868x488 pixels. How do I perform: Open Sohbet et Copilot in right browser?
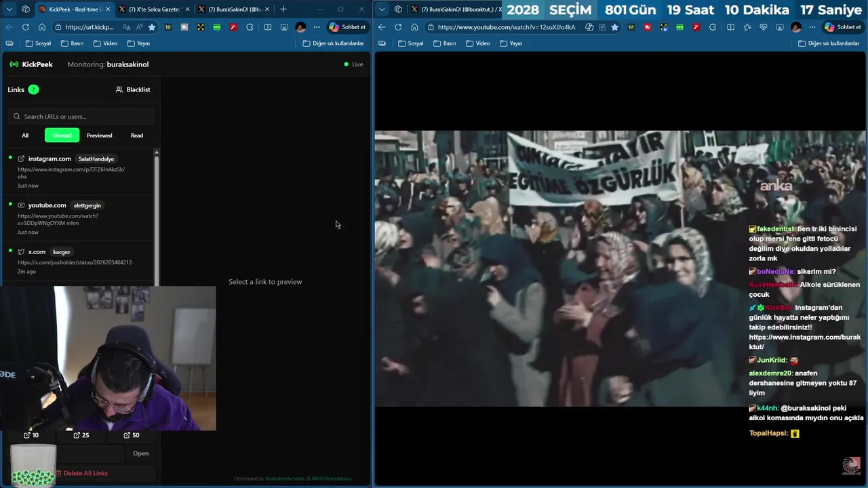click(842, 27)
